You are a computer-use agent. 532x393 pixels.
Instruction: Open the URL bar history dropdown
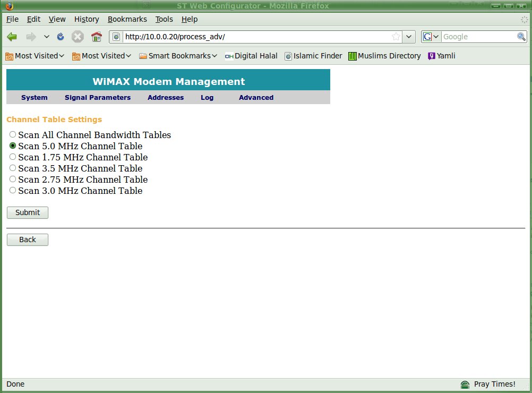(x=409, y=37)
